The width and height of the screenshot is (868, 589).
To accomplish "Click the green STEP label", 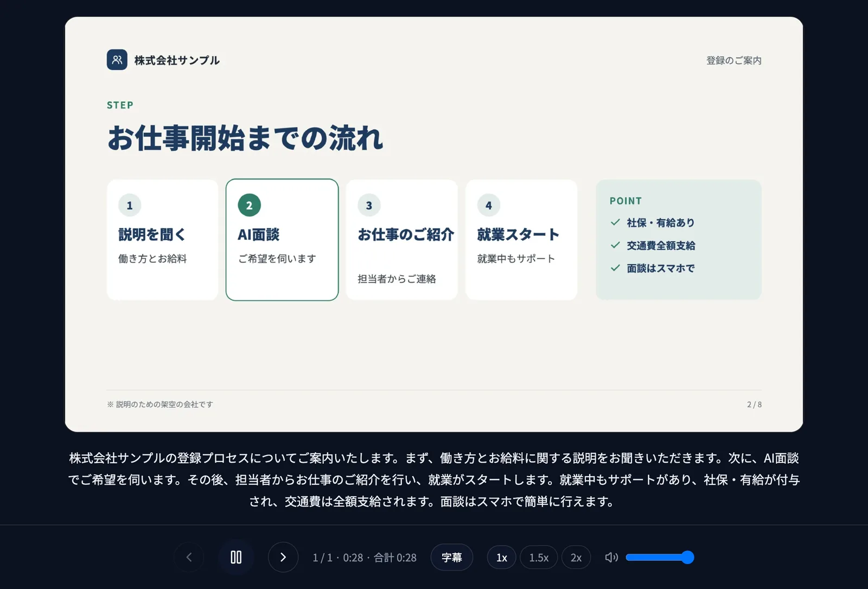I will (x=120, y=105).
